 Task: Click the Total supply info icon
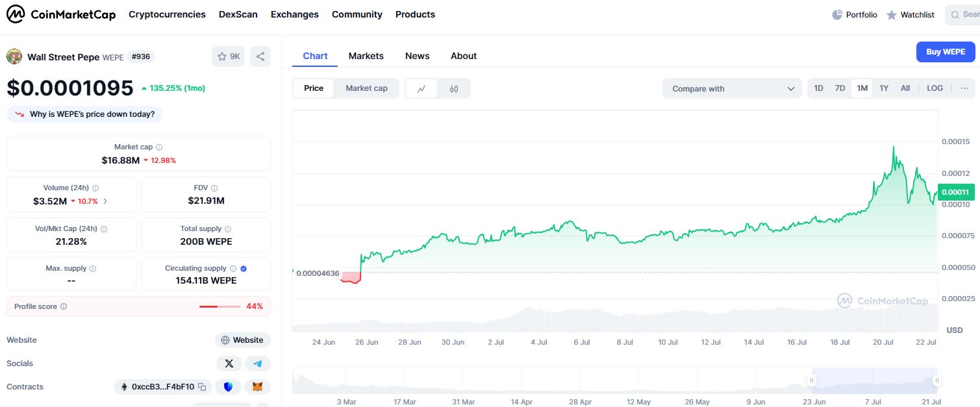coord(228,228)
